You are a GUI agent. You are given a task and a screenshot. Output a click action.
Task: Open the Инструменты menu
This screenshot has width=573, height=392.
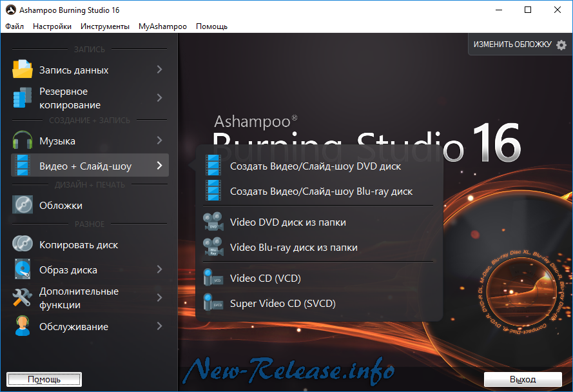point(105,26)
